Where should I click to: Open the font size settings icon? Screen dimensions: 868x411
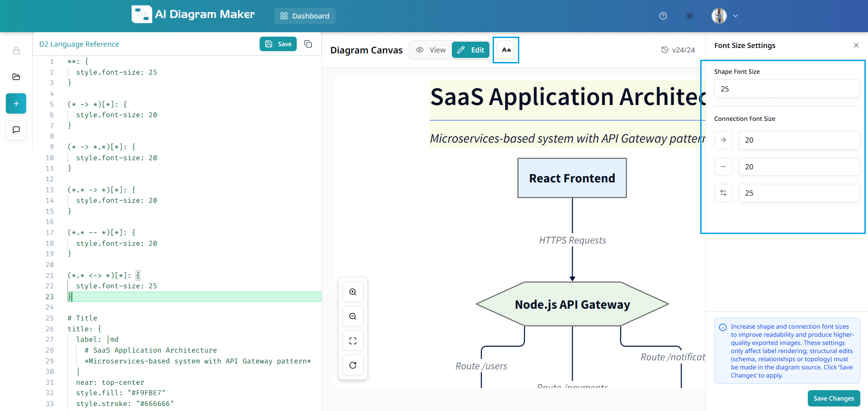pyautogui.click(x=506, y=50)
